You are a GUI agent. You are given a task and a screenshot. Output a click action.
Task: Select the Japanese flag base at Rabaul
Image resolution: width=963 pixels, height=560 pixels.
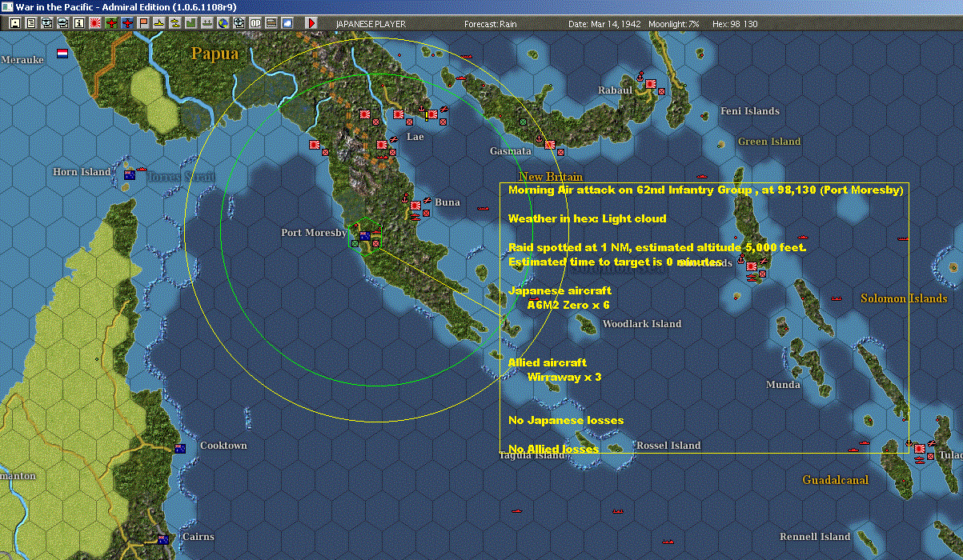tap(651, 83)
